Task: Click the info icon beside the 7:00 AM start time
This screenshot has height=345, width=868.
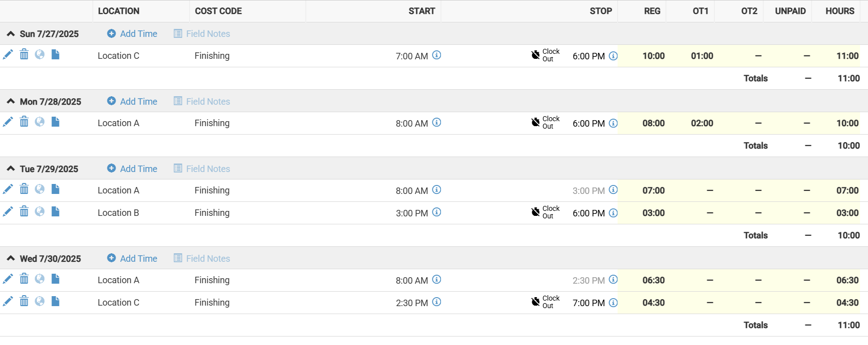Action: click(x=436, y=55)
